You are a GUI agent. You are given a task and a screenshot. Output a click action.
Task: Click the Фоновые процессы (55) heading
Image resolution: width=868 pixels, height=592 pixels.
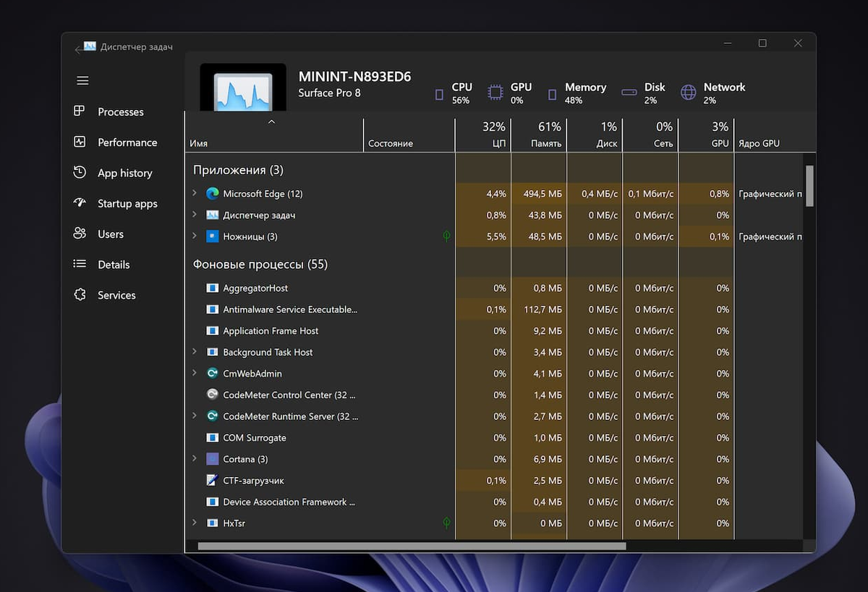(x=260, y=265)
